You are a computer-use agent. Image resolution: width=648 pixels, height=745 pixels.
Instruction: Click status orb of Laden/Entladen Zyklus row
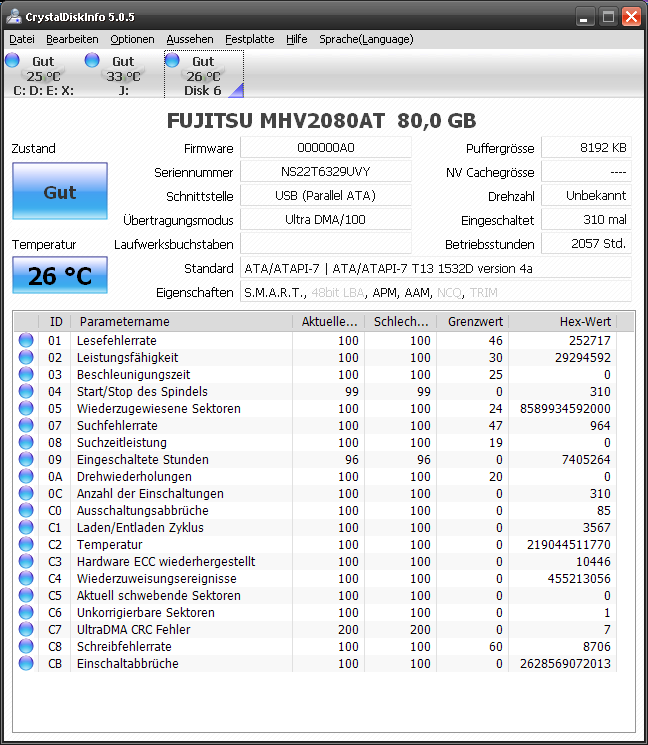click(x=26, y=527)
